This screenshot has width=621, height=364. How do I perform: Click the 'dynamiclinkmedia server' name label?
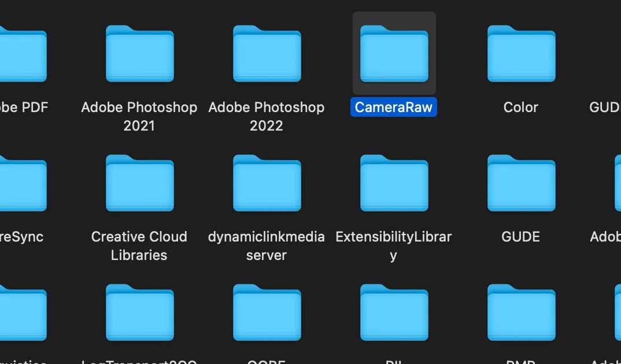tap(267, 246)
